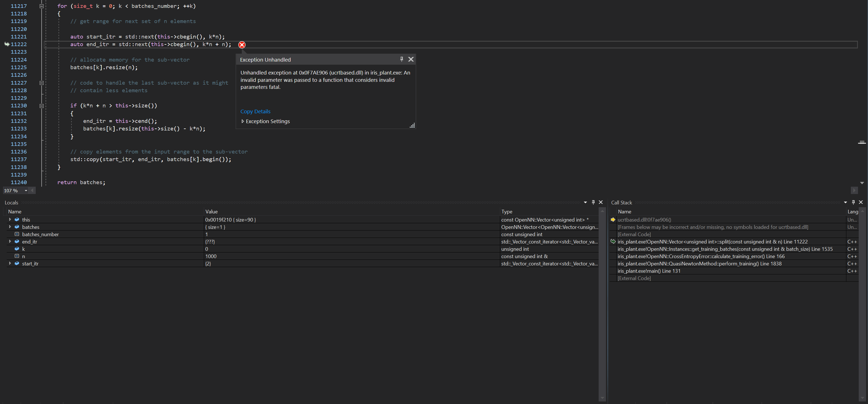Open Locals panel window position dropdown
The width and height of the screenshot is (868, 404).
pos(585,202)
